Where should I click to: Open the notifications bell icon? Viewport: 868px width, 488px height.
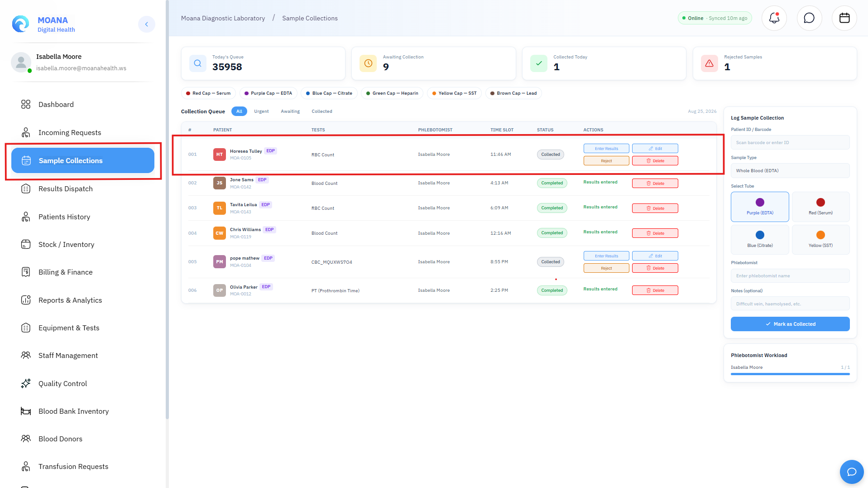point(774,18)
